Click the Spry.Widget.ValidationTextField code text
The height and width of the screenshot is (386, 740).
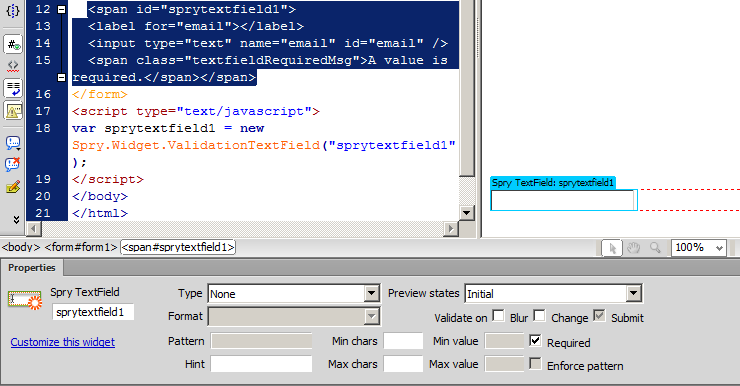coord(196,145)
